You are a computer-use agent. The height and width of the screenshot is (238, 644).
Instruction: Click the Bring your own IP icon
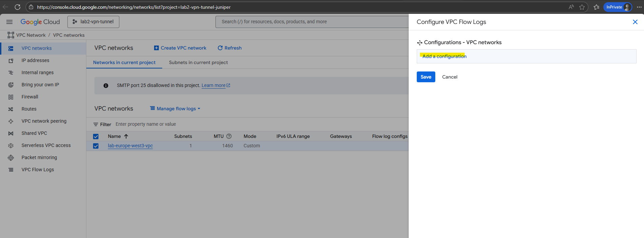(11, 85)
